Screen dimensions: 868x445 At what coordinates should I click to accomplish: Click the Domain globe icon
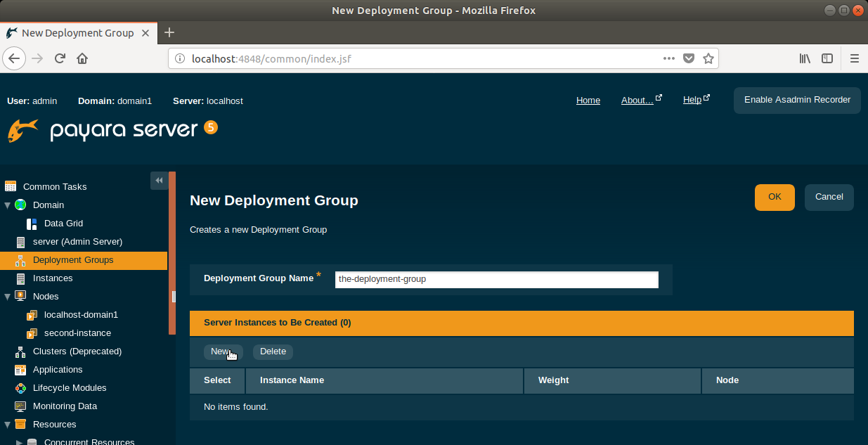pyautogui.click(x=20, y=205)
